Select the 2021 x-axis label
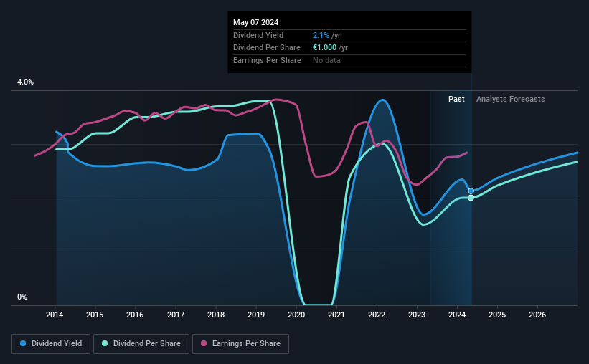Screen dimensions: 589x364 336,315
